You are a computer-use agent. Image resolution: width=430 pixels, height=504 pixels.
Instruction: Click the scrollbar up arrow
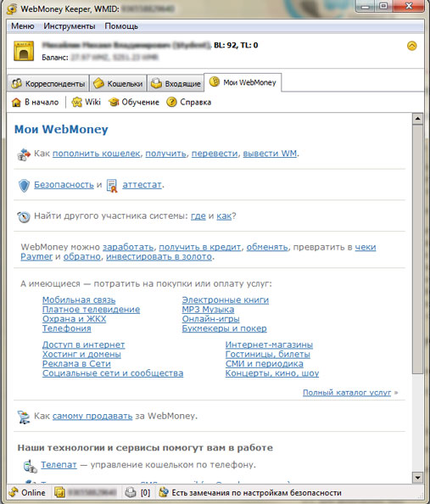point(417,119)
